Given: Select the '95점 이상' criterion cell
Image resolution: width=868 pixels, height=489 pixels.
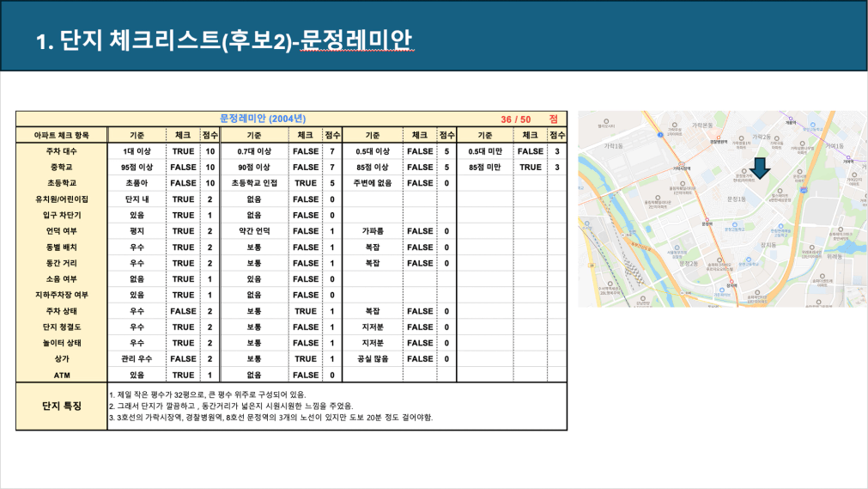Looking at the screenshot, I should pyautogui.click(x=137, y=167).
